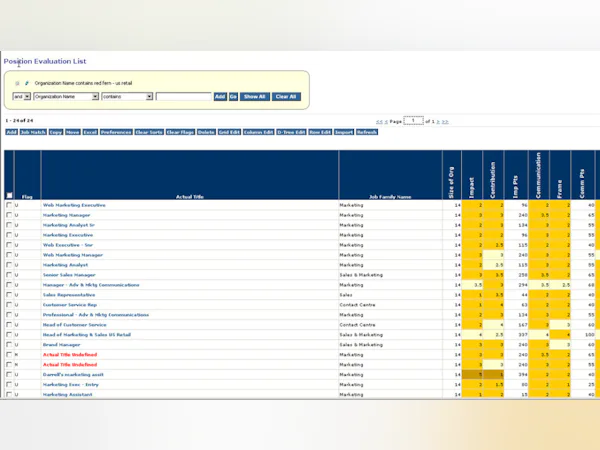The width and height of the screenshot is (600, 450).
Task: Open Manager - Adv & Mktg Communications link
Action: point(91,285)
